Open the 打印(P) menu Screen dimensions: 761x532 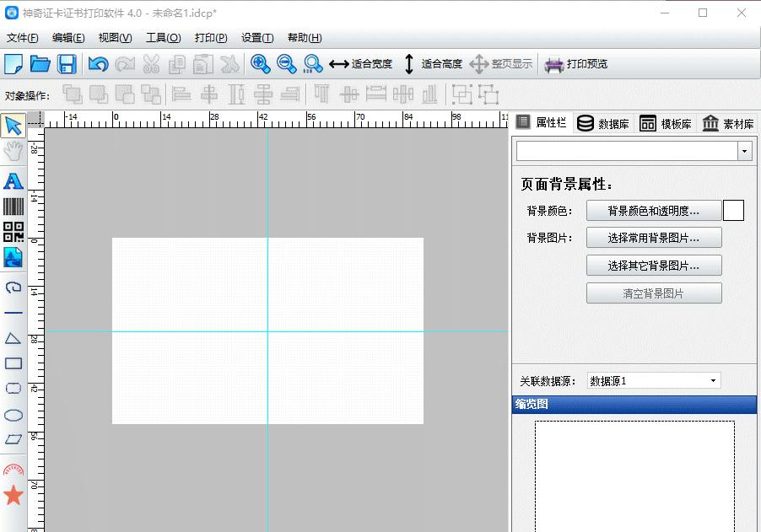(211, 37)
